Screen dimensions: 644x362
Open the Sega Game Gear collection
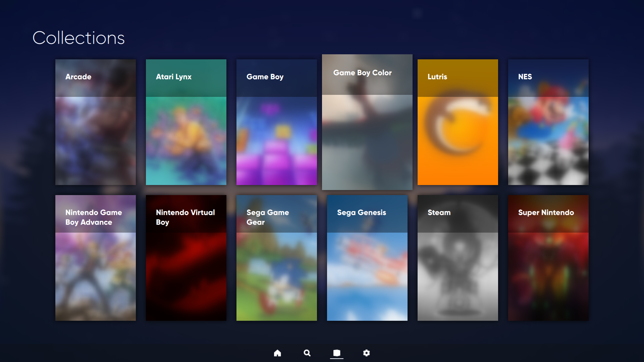coord(276,258)
